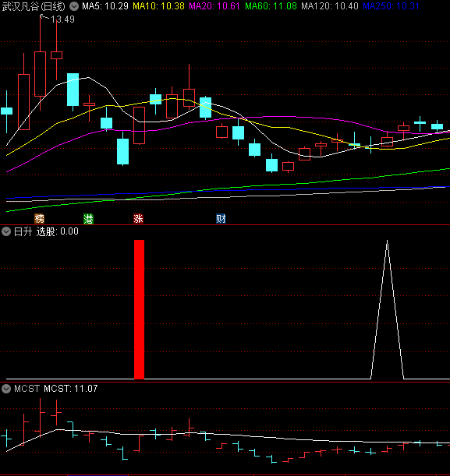
Task: Select the magenta MA20 legend label
Action: pos(214,6)
